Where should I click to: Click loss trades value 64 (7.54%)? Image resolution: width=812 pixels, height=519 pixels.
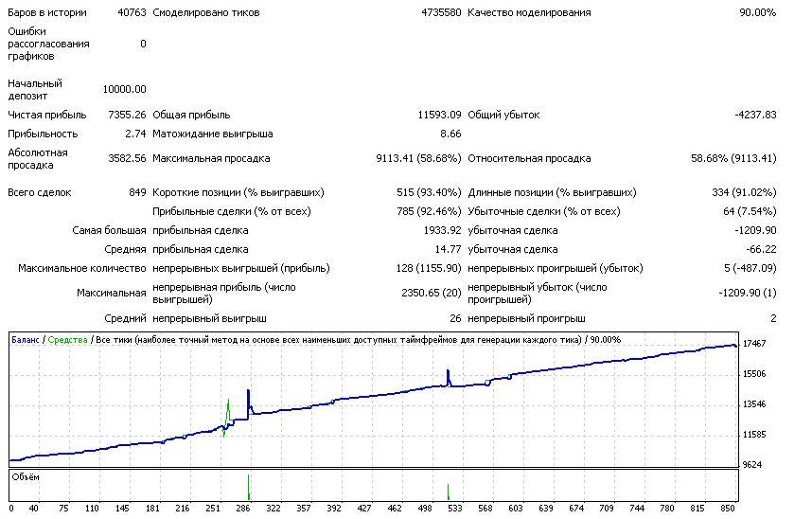(x=750, y=211)
